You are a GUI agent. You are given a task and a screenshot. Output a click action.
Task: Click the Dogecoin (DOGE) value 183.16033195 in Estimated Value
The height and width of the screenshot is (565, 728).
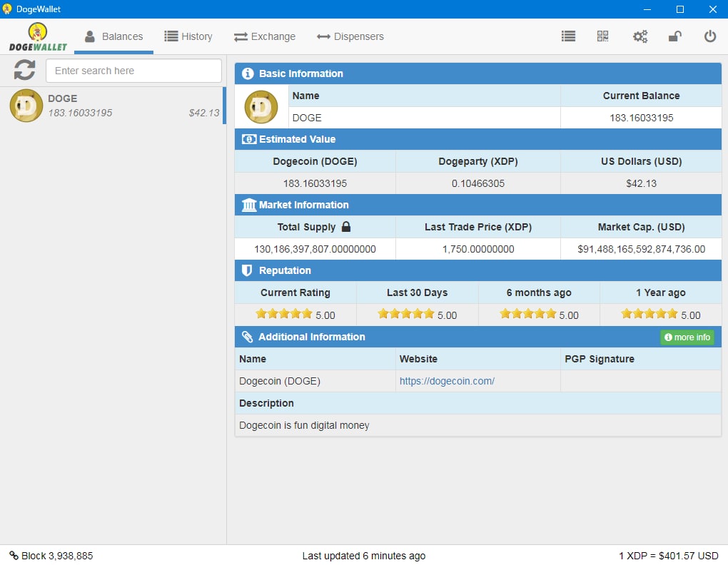pos(315,183)
